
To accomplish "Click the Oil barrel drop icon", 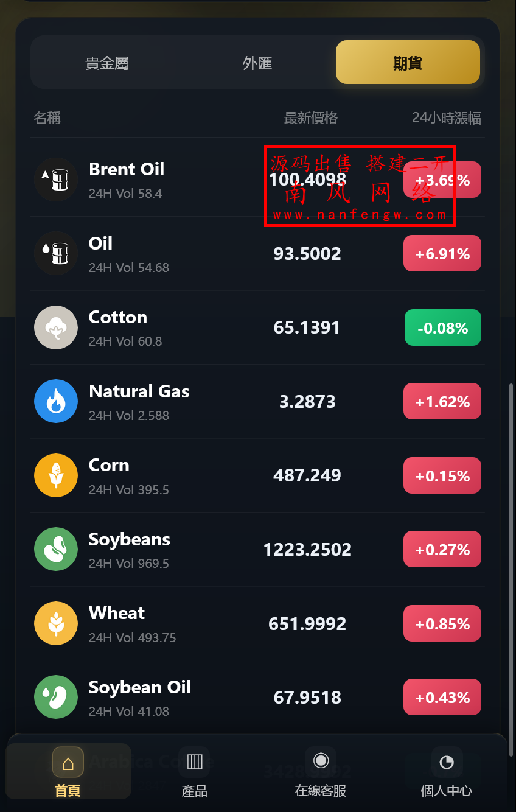I will click(56, 253).
